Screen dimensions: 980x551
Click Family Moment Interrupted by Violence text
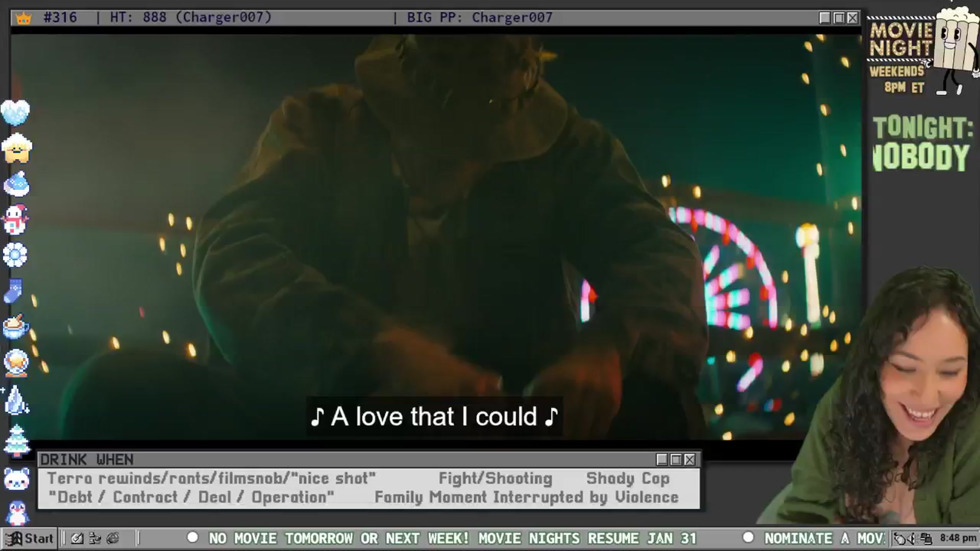click(527, 497)
